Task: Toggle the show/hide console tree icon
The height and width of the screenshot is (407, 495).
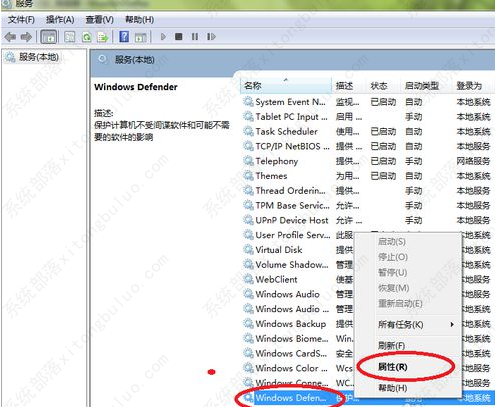Action: 49,37
